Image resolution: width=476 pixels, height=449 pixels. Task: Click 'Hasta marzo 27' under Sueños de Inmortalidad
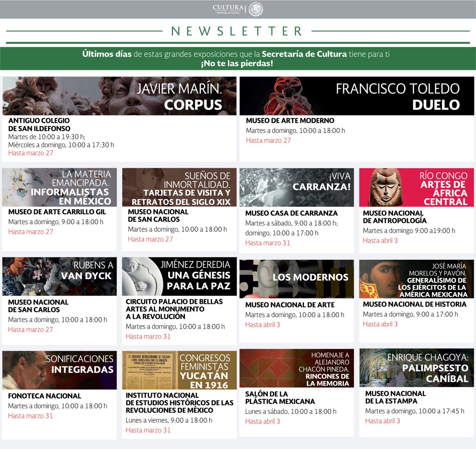pyautogui.click(x=150, y=239)
